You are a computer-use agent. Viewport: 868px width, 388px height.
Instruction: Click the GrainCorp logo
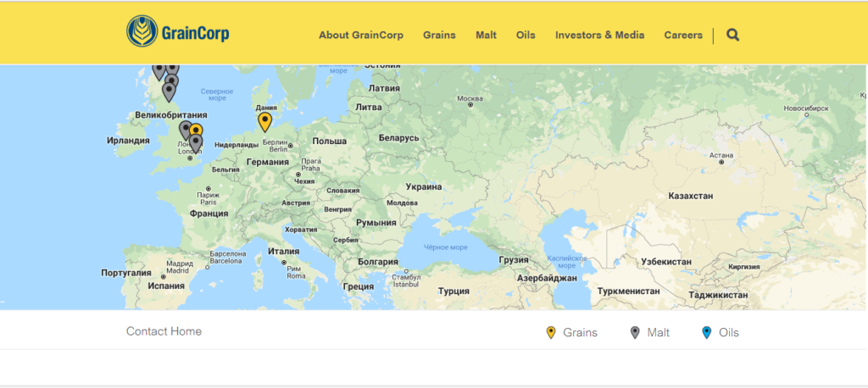[178, 31]
